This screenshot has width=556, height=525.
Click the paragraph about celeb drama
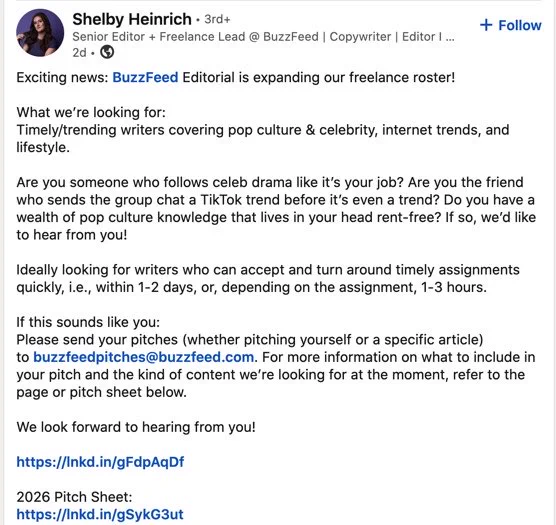(276, 208)
